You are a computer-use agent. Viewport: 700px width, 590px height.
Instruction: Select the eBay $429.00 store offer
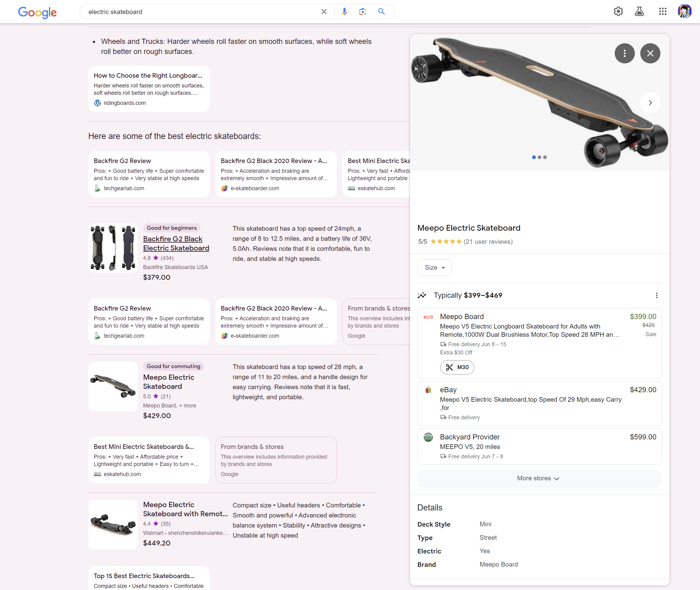(x=539, y=403)
